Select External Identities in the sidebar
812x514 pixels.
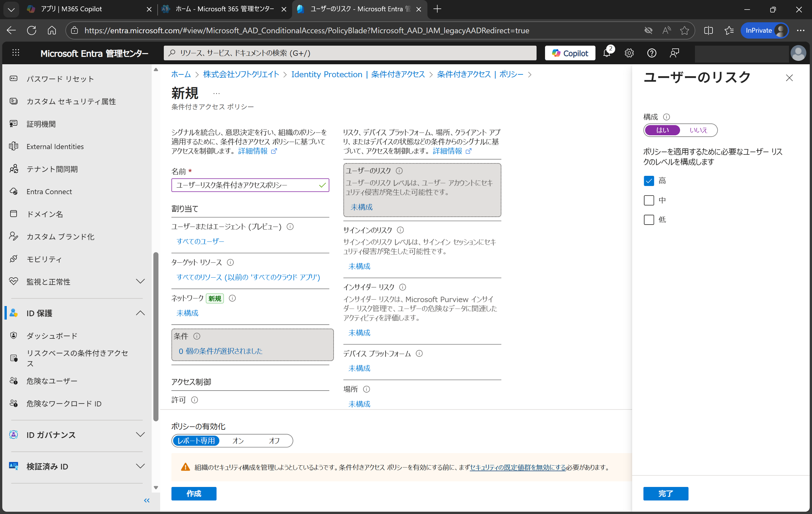[55, 146]
